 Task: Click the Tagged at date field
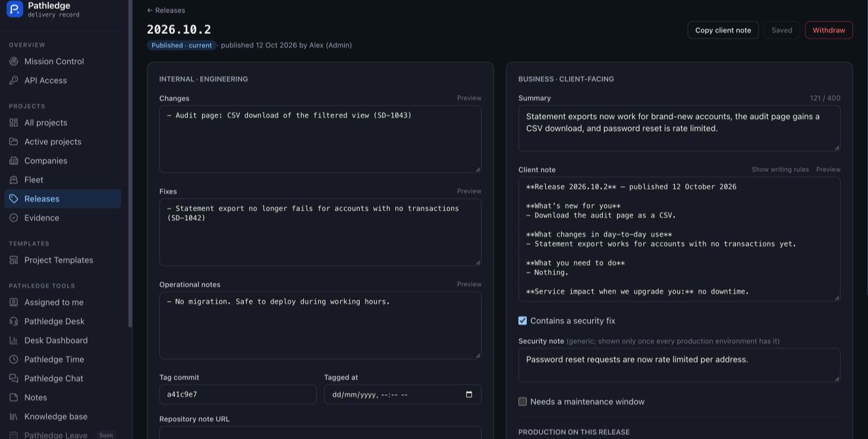tap(402, 394)
